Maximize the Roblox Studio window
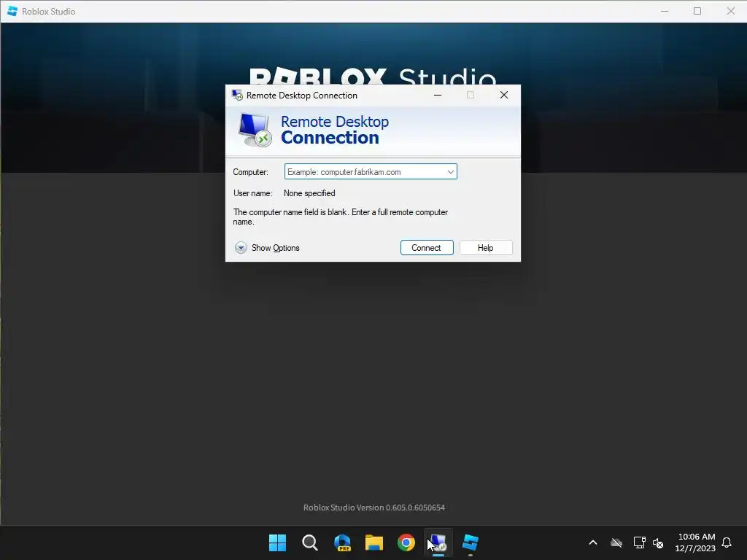This screenshot has width=747, height=560. click(697, 11)
